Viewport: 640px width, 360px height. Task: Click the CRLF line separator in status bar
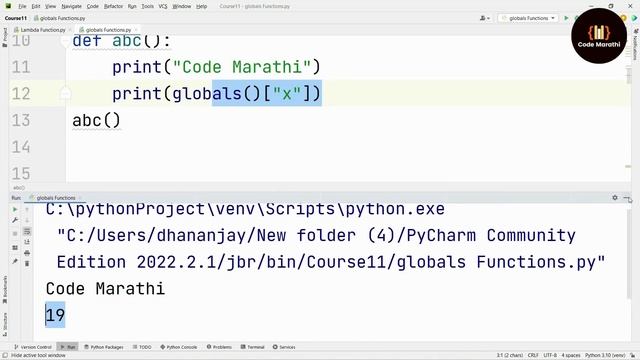pyautogui.click(x=533, y=356)
